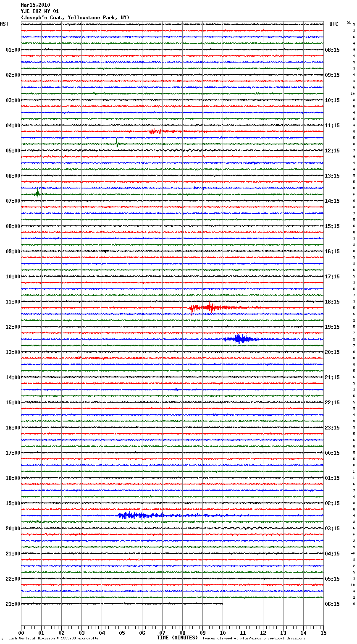Click the DC column header at top right
Viewport: 357px width, 644px height.
coord(349,23)
